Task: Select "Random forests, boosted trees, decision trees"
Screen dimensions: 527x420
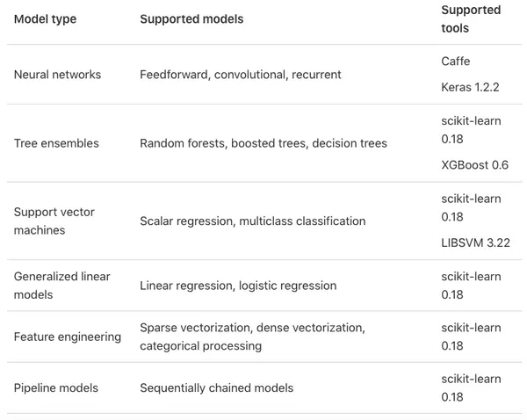Action: [x=263, y=143]
